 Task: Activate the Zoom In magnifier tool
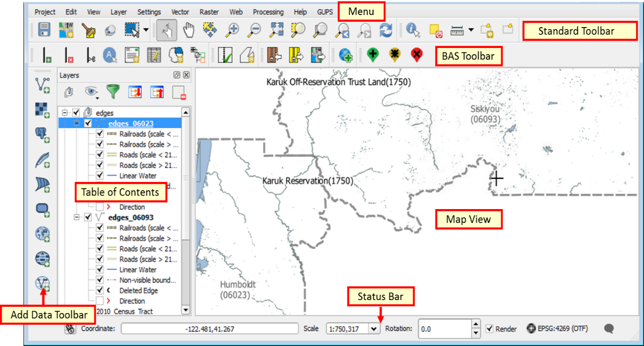(233, 31)
